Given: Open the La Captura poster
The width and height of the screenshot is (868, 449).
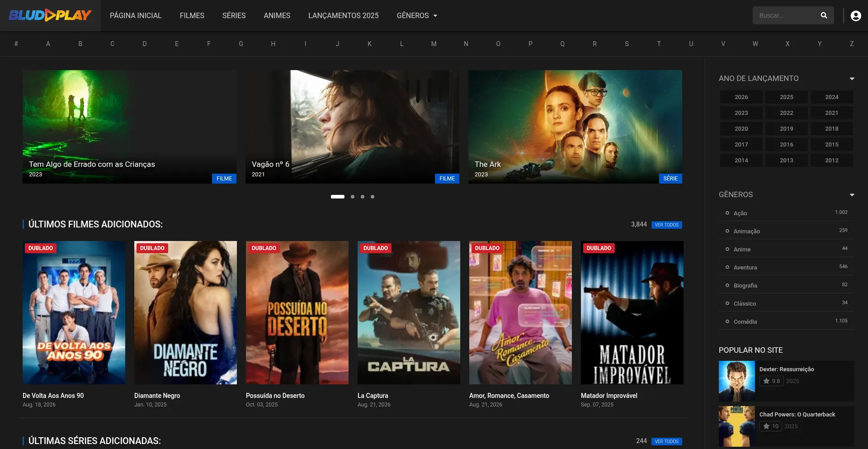Looking at the screenshot, I should pos(409,312).
